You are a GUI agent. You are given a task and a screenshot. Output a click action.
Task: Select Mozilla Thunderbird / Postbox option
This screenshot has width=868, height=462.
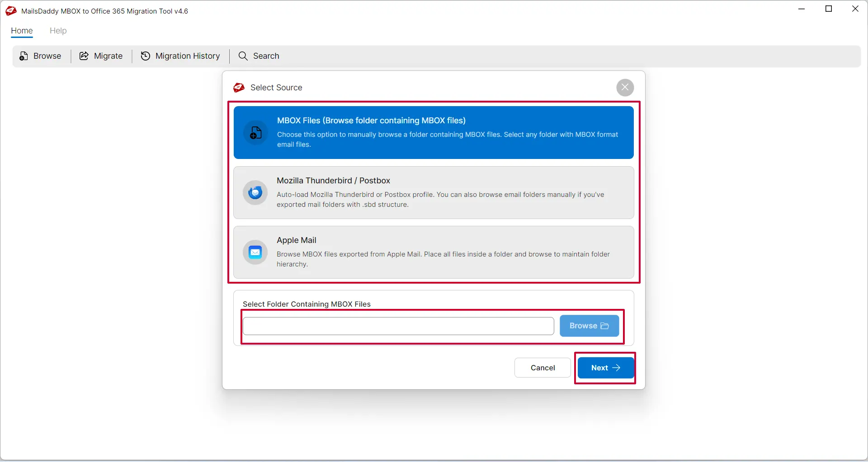coord(433,192)
